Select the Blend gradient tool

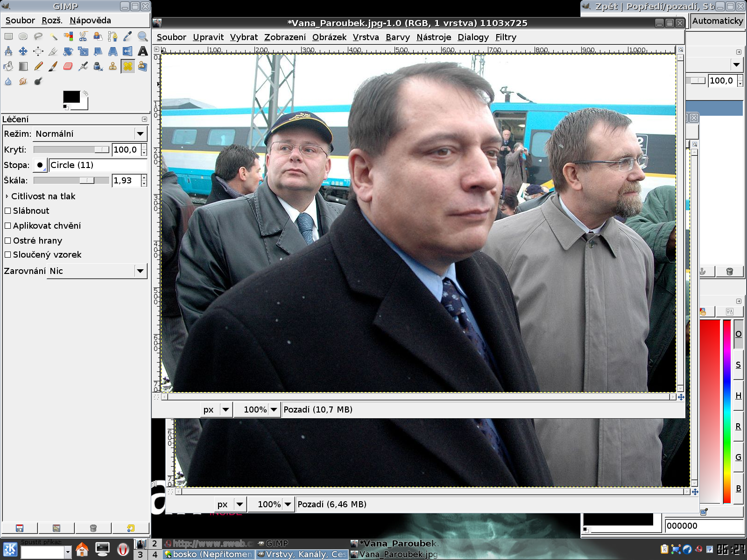23,66
